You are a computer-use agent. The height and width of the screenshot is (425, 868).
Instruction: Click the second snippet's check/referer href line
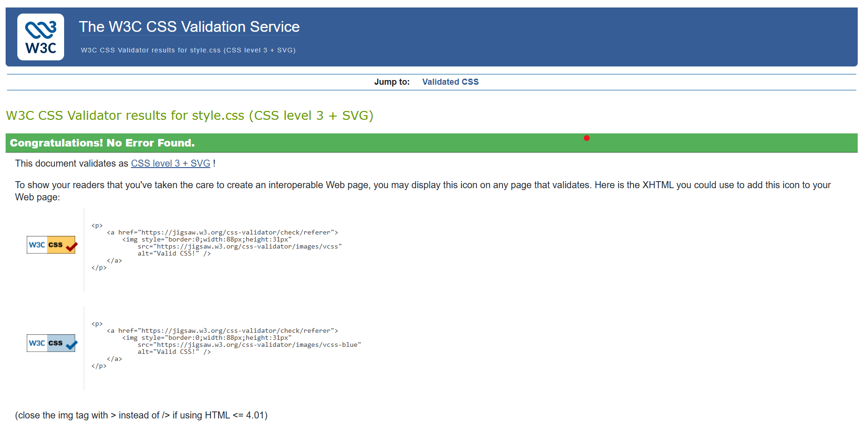(x=222, y=331)
